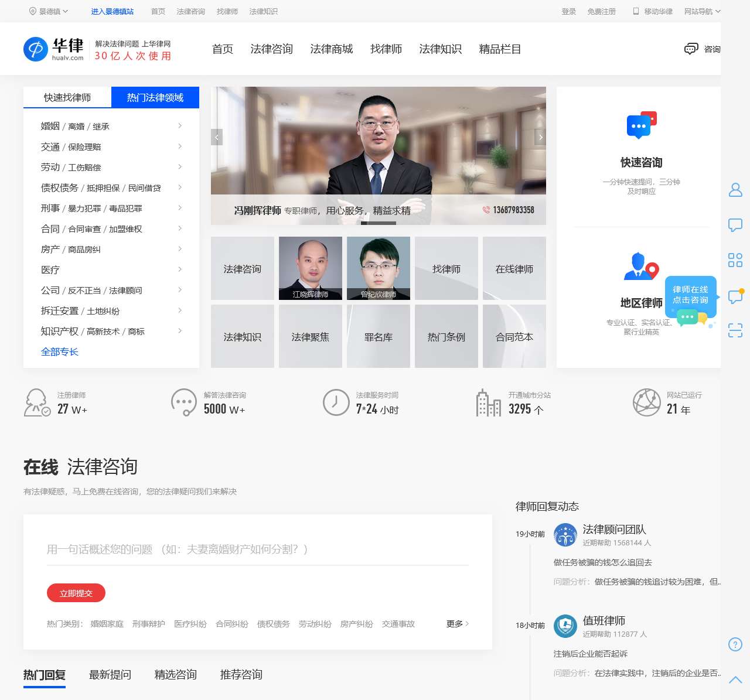Click the phone icon beside 13687983358
The height and width of the screenshot is (700, 750).
[486, 210]
